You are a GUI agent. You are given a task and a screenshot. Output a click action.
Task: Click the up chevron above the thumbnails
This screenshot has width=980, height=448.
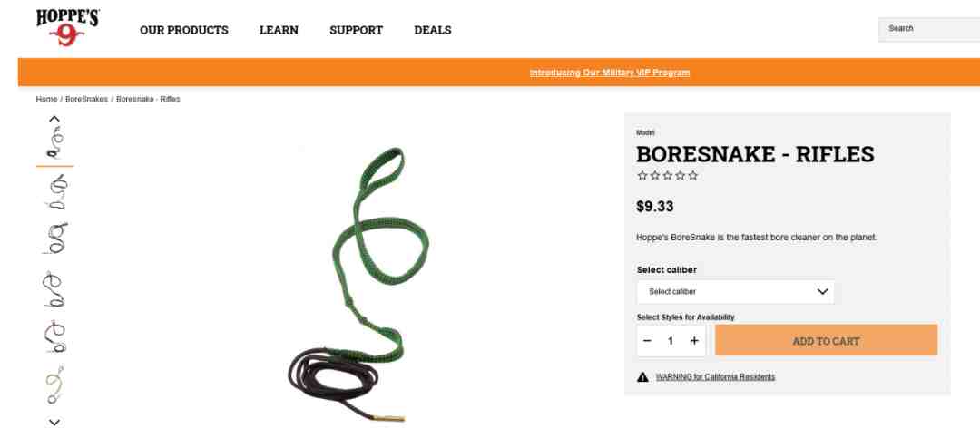[54, 119]
